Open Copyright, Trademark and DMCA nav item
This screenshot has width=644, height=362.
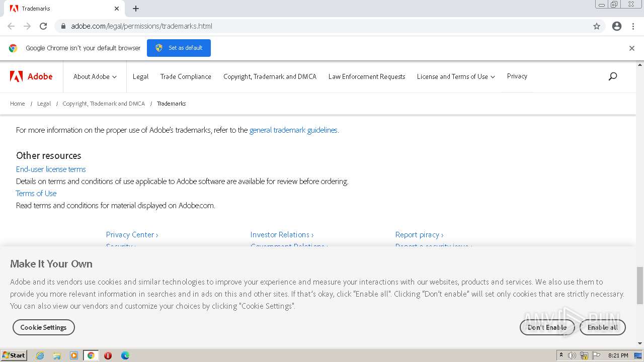270,76
